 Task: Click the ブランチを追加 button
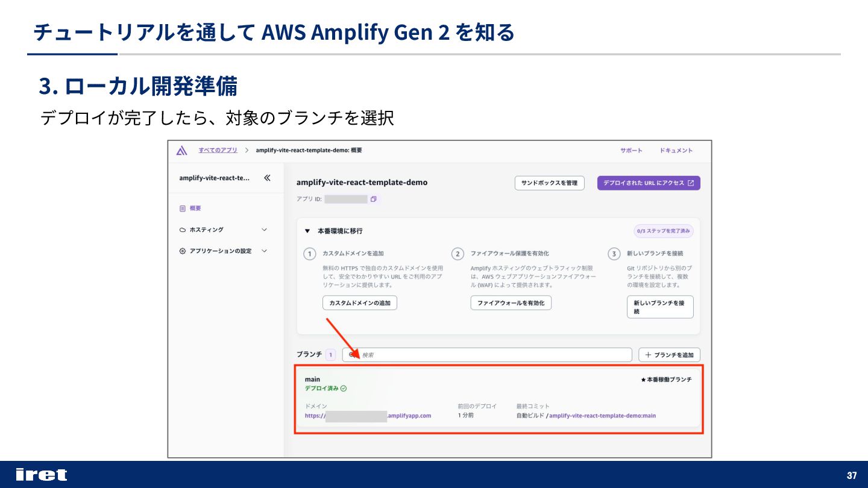coord(669,355)
